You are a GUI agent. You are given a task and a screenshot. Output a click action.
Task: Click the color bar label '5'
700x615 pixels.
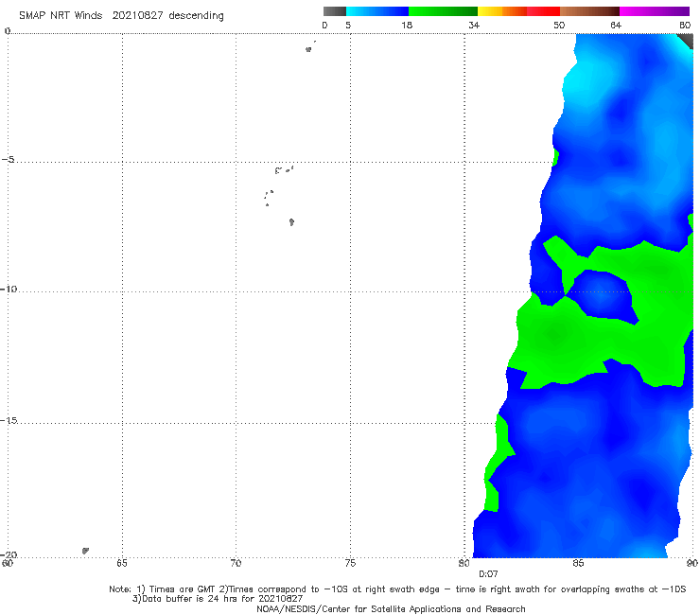pos(348,26)
